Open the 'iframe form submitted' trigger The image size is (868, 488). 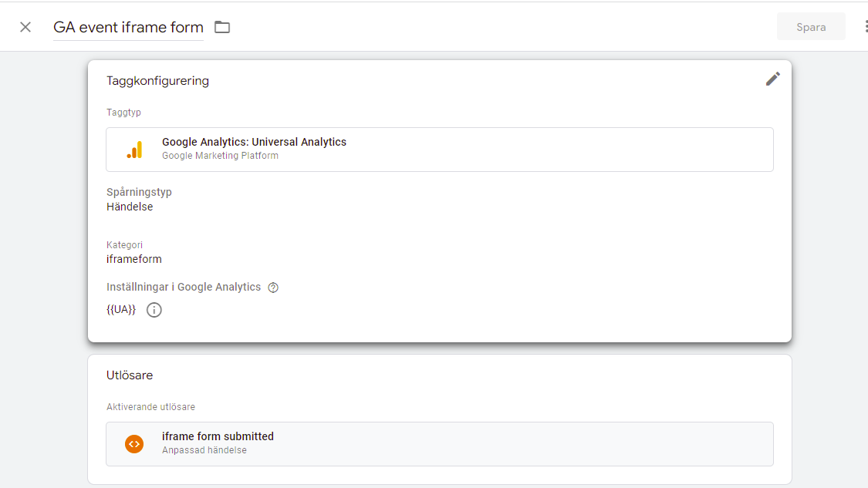[218, 436]
